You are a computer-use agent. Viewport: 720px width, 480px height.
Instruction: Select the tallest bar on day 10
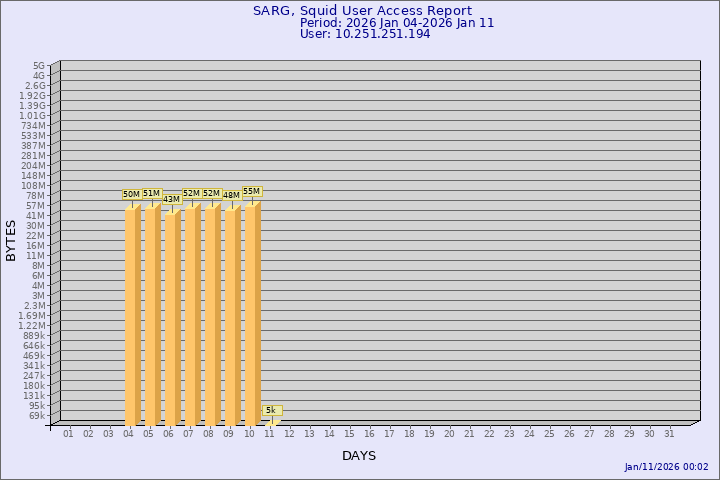tap(252, 314)
